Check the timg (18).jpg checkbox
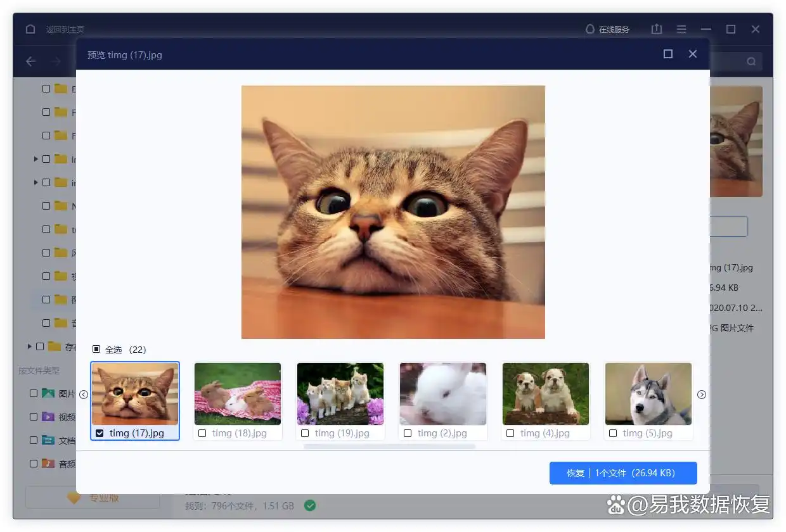Screen dimensions: 786x532 (x=202, y=433)
